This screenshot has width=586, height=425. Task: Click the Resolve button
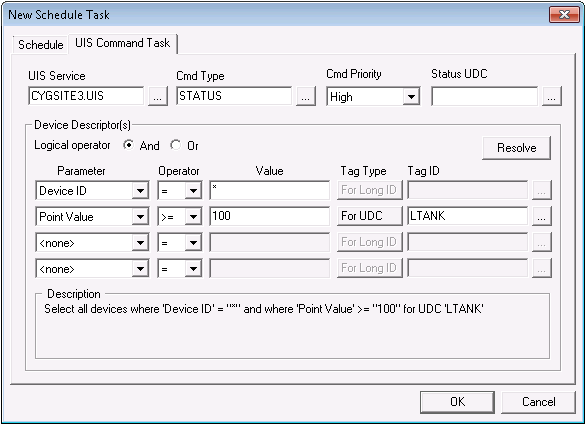click(516, 148)
